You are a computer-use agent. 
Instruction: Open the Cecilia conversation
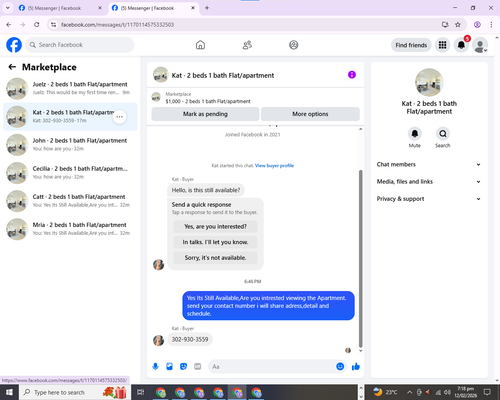pyautogui.click(x=70, y=173)
